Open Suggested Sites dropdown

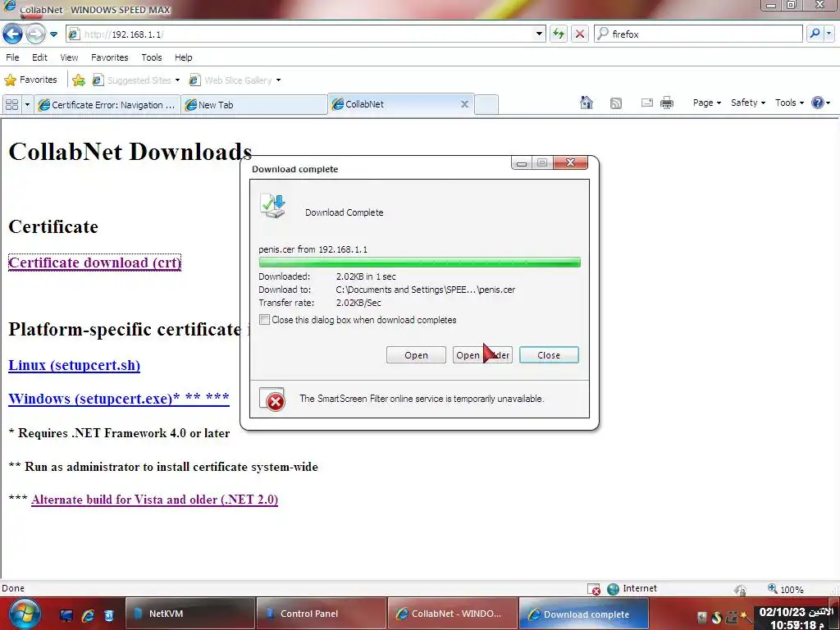[136, 80]
